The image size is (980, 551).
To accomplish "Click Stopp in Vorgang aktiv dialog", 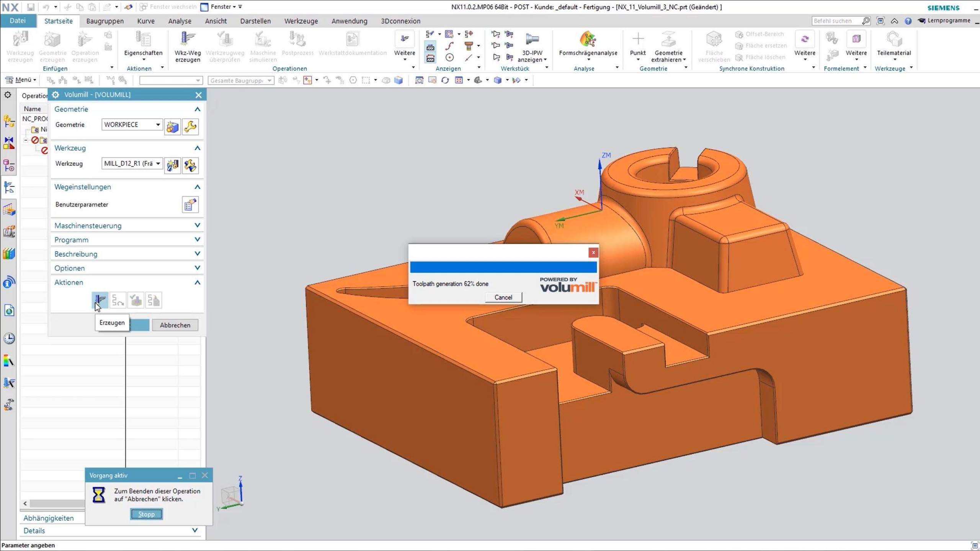I will (146, 514).
